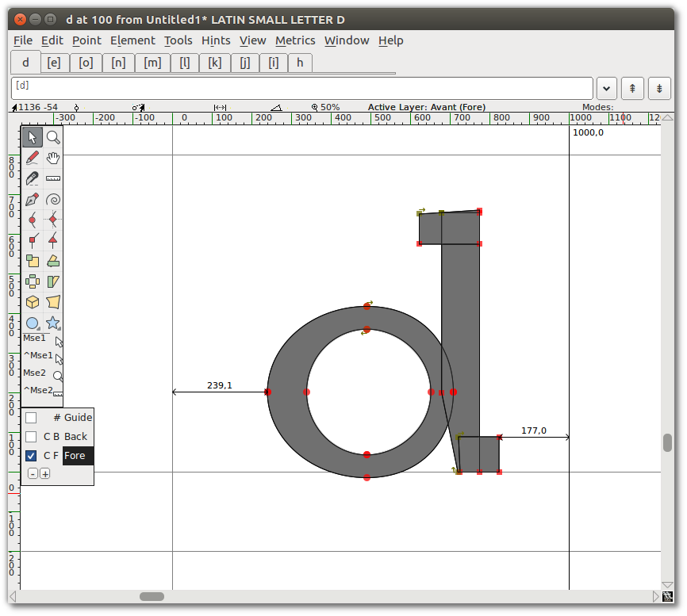Viewport: 687px width, 616px height.
Task: Check the Back layer checkbox
Action: (x=30, y=436)
